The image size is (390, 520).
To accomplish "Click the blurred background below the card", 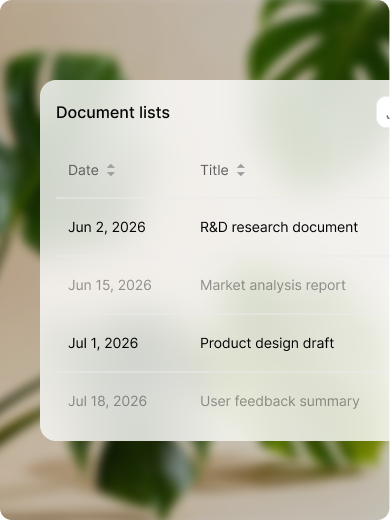I will [200, 480].
